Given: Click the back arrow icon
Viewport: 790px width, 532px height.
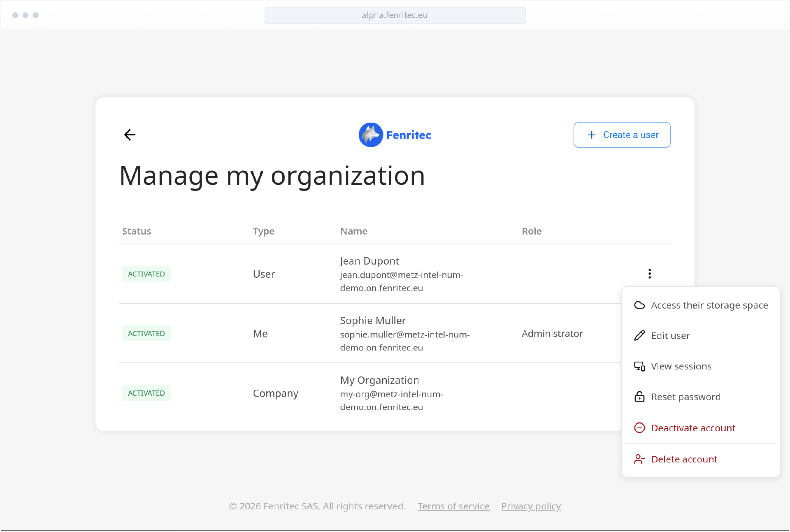Looking at the screenshot, I should 130,135.
